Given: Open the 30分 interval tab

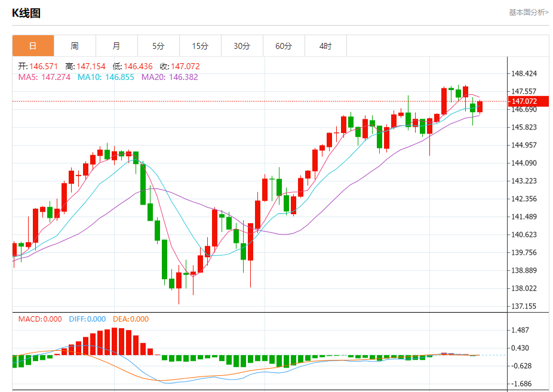Looking at the screenshot, I should [242, 46].
